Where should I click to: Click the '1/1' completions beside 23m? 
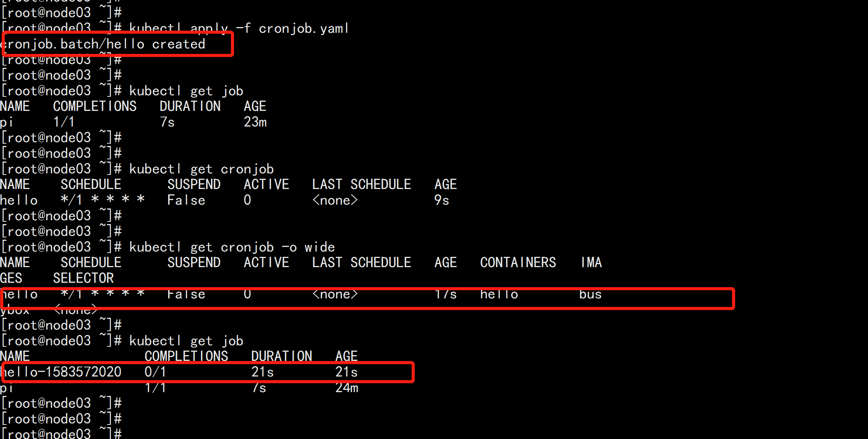pos(64,122)
